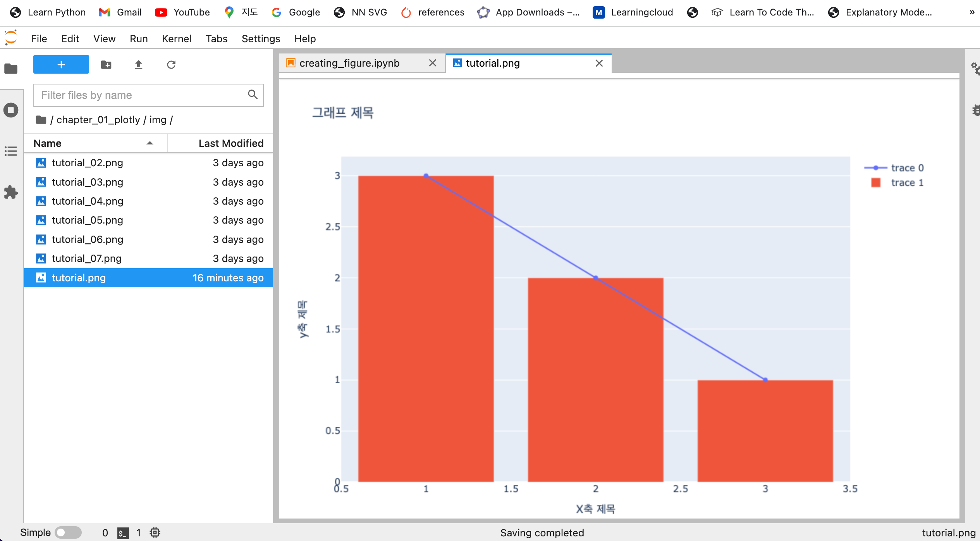Sort files by Last Modified header
Screen dimensions: 980x541
click(x=231, y=143)
